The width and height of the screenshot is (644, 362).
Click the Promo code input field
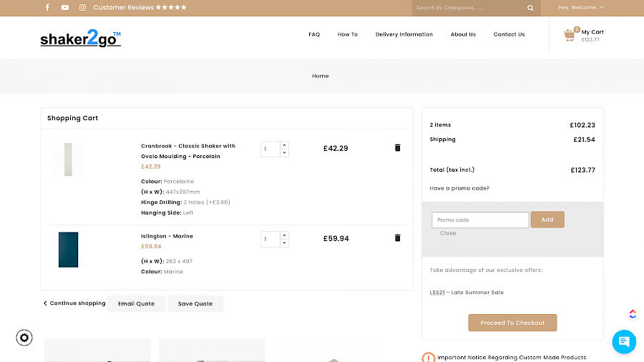click(480, 220)
